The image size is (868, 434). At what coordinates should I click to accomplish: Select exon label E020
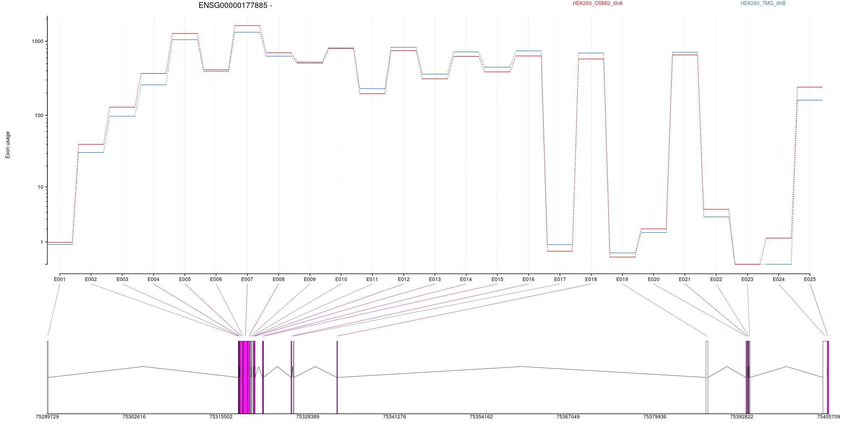pos(654,279)
